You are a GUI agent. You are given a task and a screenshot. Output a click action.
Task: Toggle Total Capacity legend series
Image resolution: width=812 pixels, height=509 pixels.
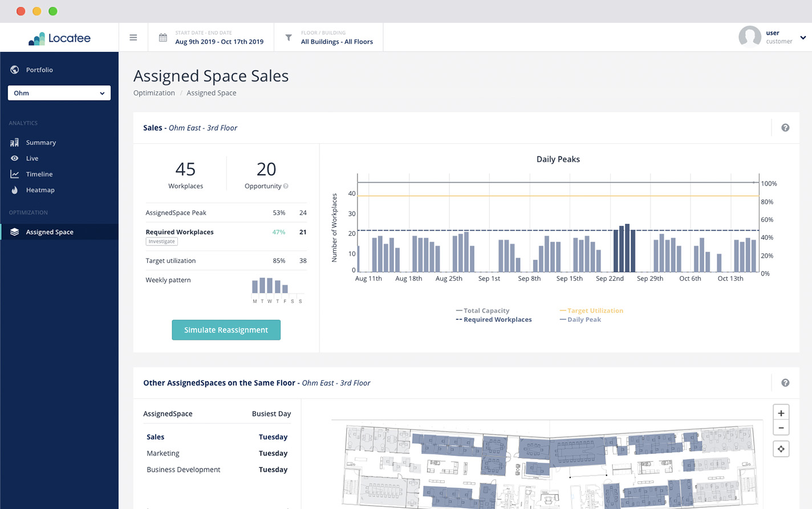[482, 310]
